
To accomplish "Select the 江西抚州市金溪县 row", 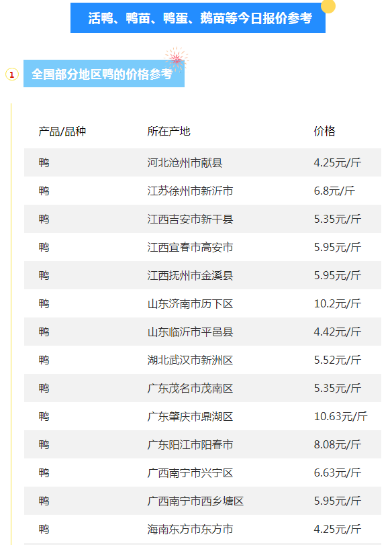I will coord(203,275).
